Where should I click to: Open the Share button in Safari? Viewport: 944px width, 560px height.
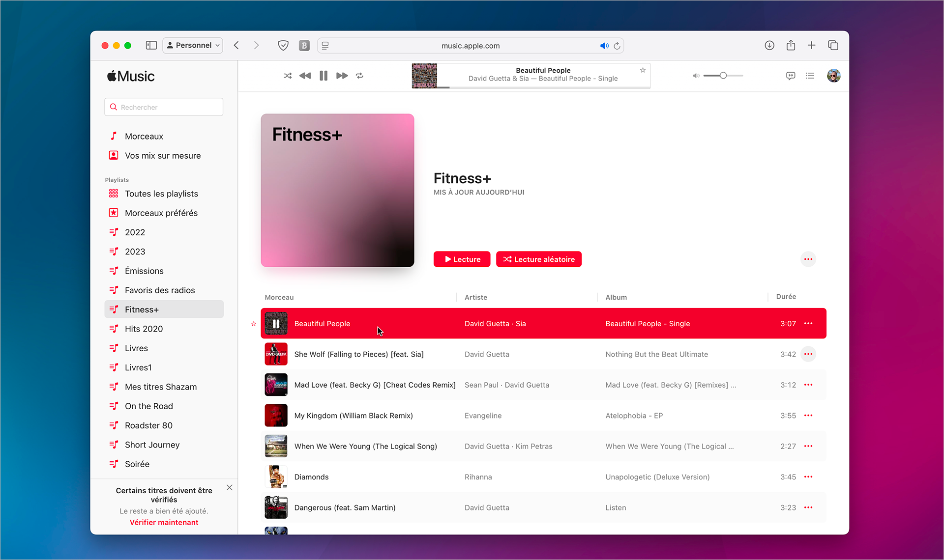tap(791, 45)
